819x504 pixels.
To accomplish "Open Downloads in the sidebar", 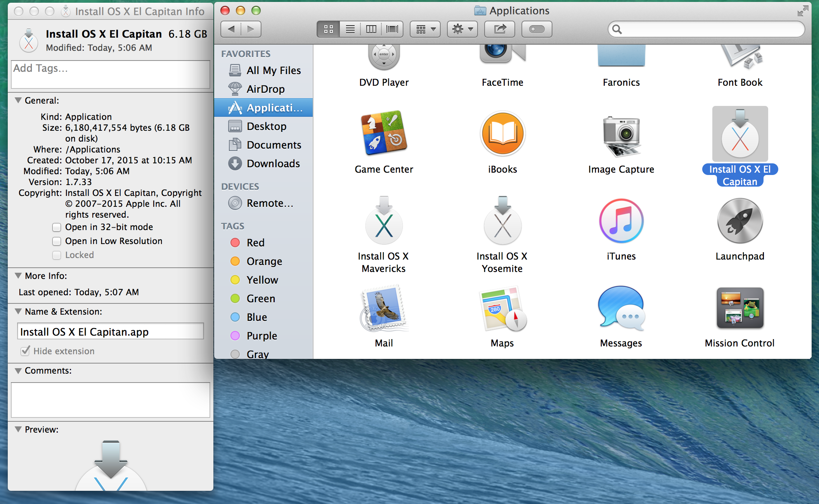I will 273,164.
